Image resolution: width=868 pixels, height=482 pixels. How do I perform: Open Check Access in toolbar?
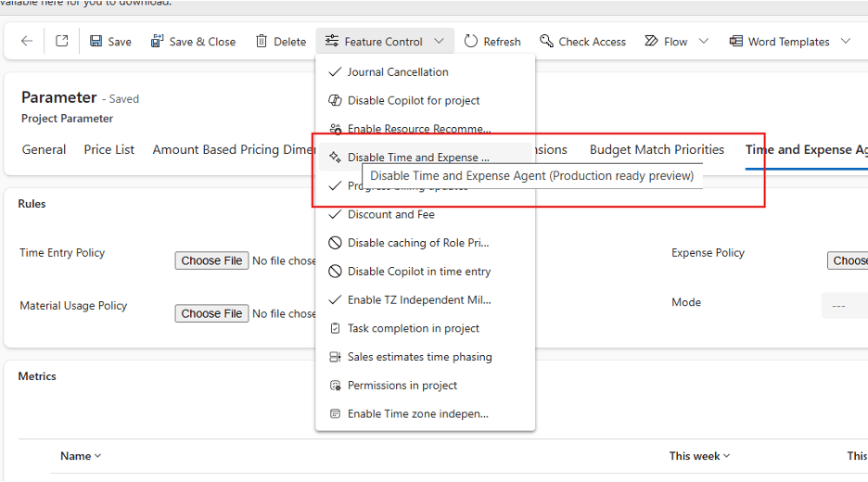(x=582, y=42)
